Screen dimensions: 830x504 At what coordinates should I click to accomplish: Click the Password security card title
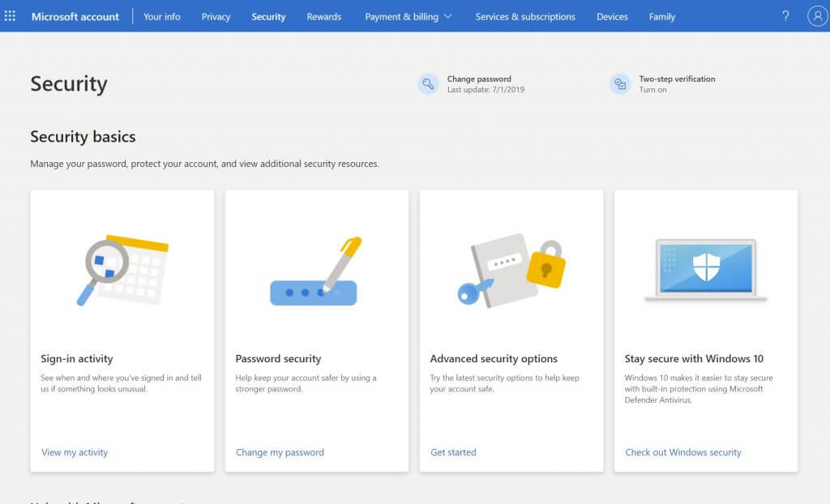click(278, 358)
